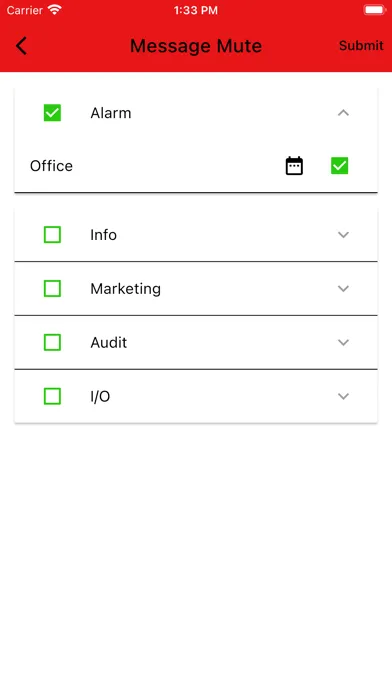Viewport: 392px width, 696px height.
Task: Tap the Message Mute title
Action: pyautogui.click(x=196, y=46)
